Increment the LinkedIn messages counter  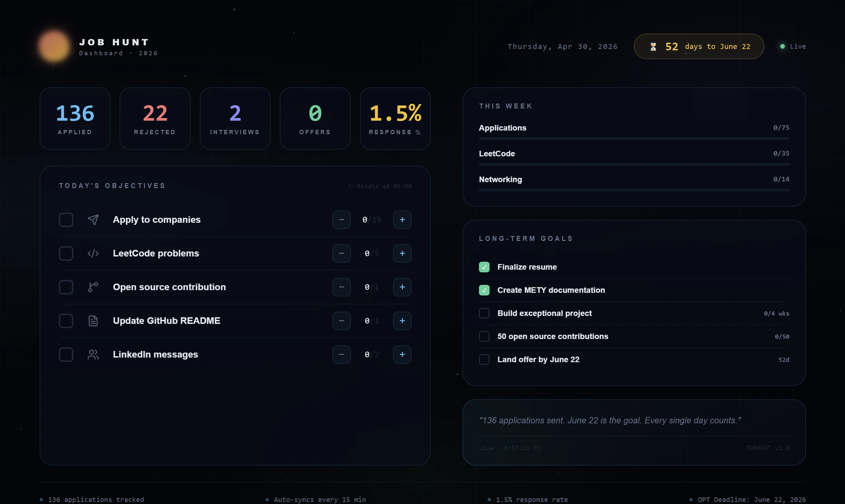click(402, 355)
